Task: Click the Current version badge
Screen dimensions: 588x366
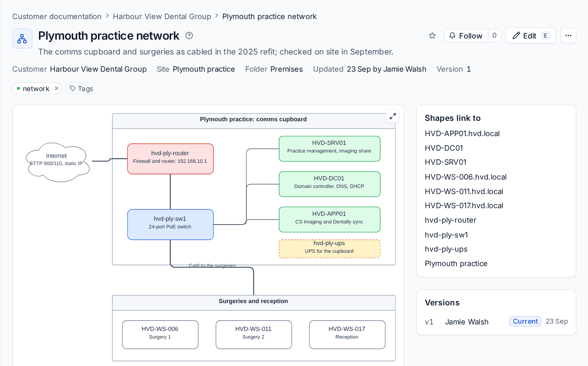Action: point(525,321)
